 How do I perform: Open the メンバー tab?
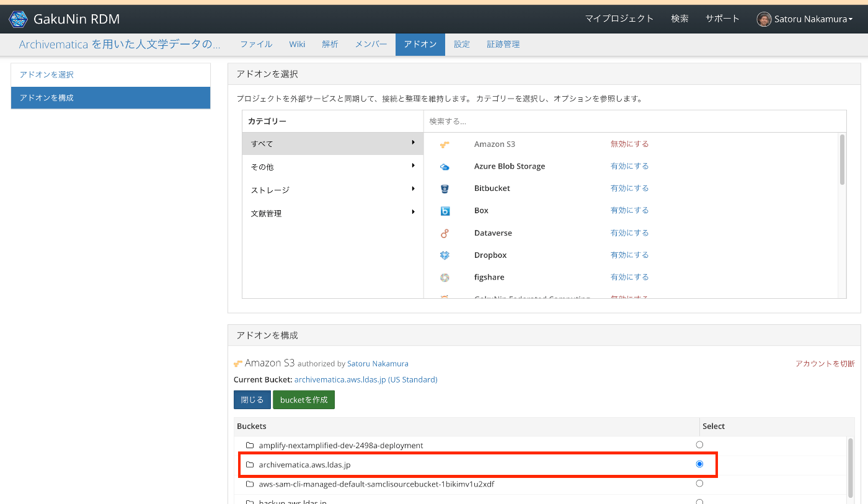pos(371,45)
